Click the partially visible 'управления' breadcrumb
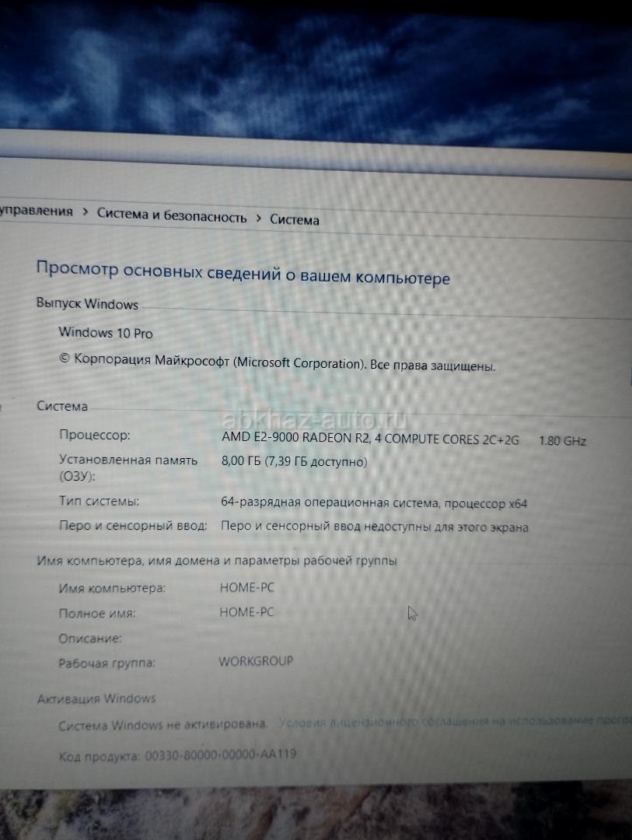 [x=36, y=211]
